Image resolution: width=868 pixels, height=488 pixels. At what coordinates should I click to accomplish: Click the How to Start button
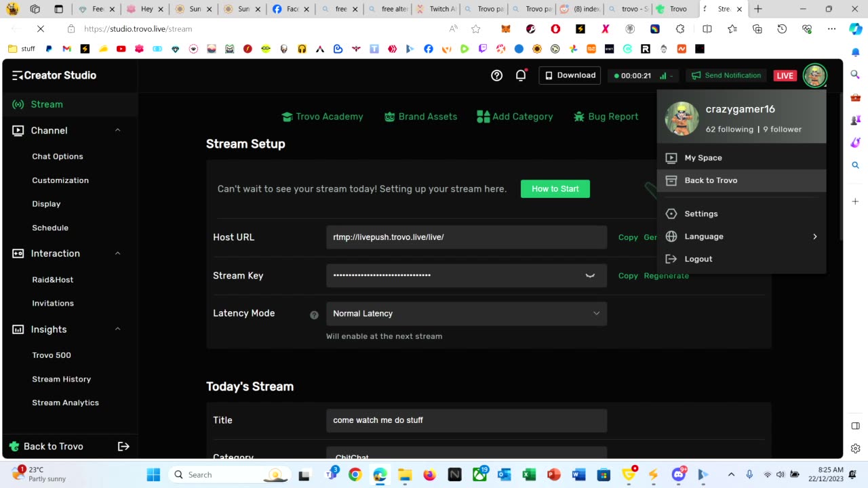click(555, 189)
